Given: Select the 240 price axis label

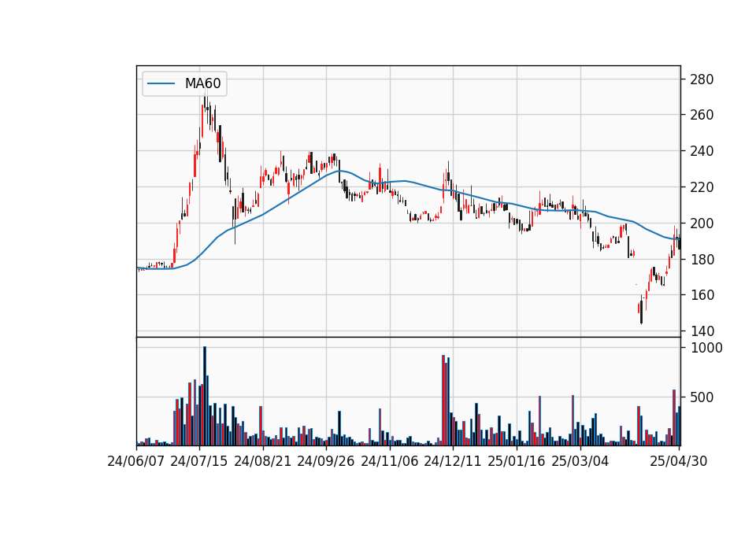Looking at the screenshot, I should click(702, 151).
